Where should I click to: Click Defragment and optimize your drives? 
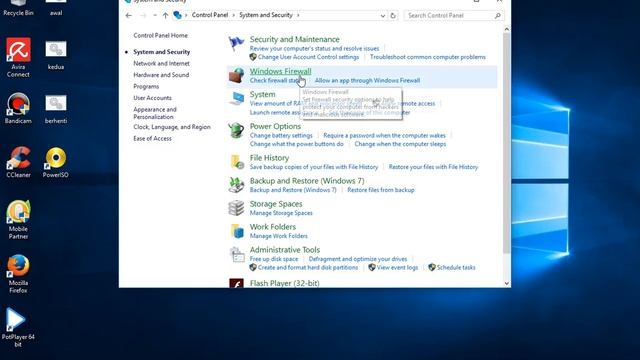click(x=358, y=259)
